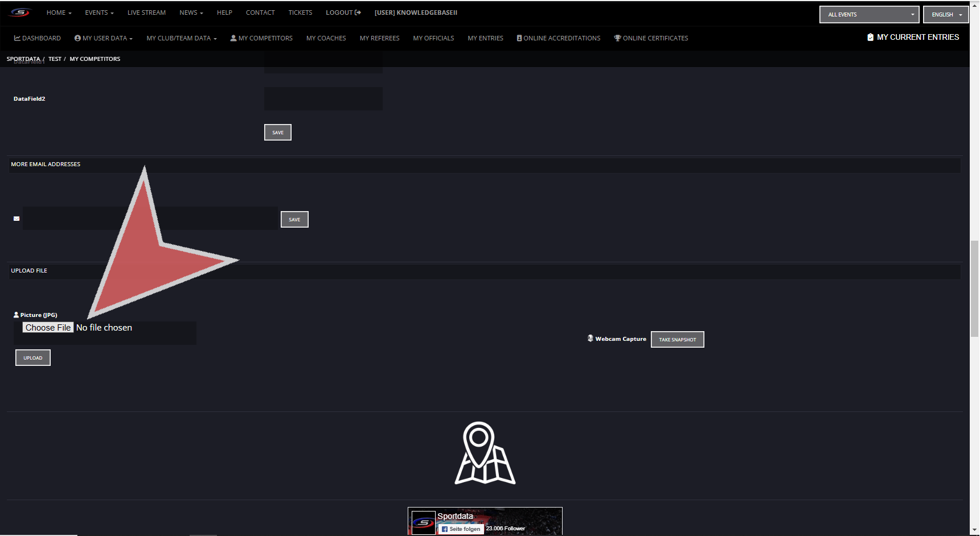This screenshot has width=980, height=536.
Task: Click the webcam capture icon
Action: (591, 339)
